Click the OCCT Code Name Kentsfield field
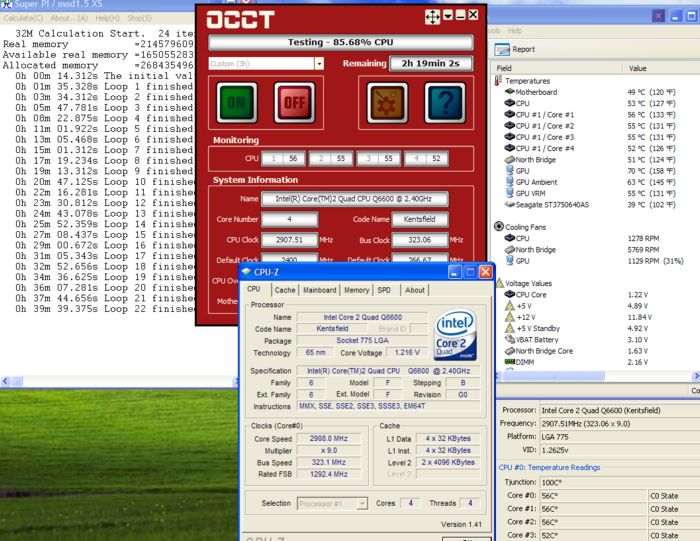The image size is (700, 541). 420,220
